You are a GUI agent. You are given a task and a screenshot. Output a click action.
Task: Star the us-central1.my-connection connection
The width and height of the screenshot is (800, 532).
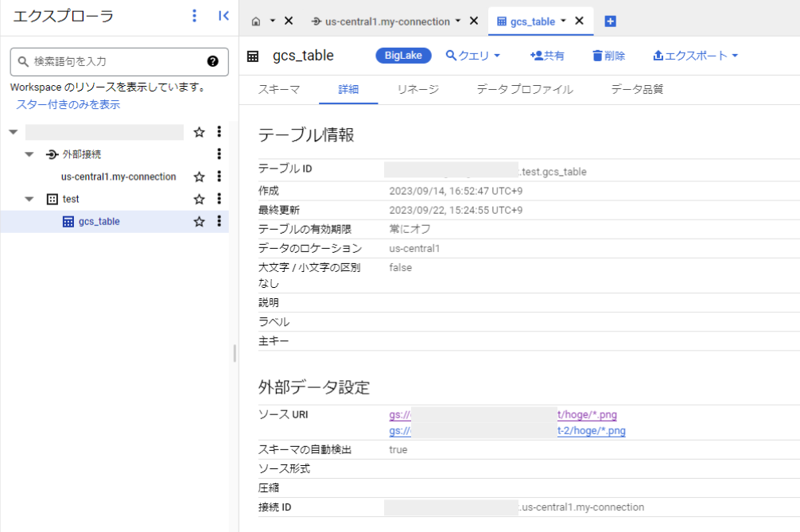tap(200, 177)
